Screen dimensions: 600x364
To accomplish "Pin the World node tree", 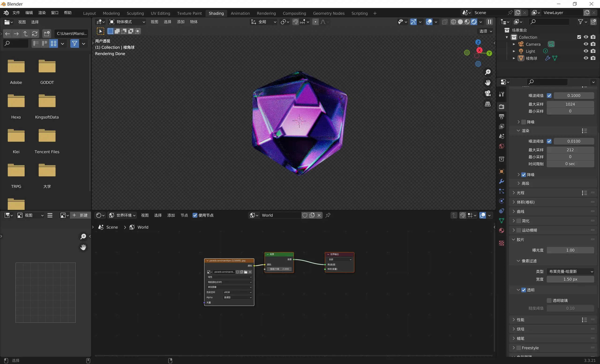I will click(x=328, y=215).
